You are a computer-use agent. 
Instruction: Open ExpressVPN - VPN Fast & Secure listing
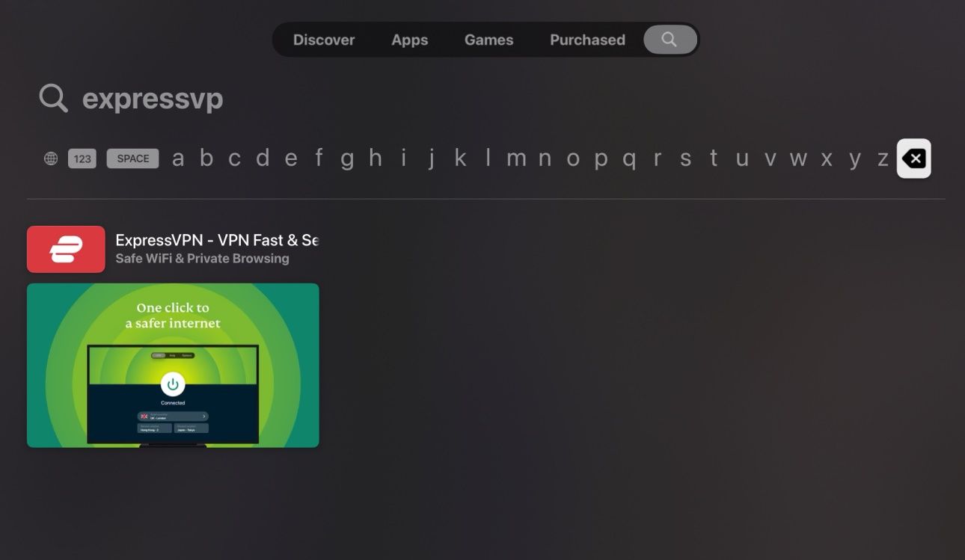point(217,239)
